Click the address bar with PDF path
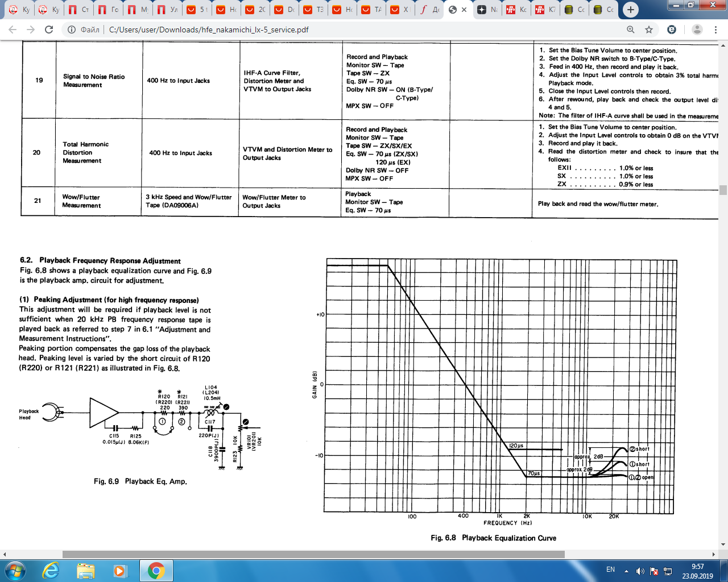Screen dimensions: 728x582 coord(341,30)
